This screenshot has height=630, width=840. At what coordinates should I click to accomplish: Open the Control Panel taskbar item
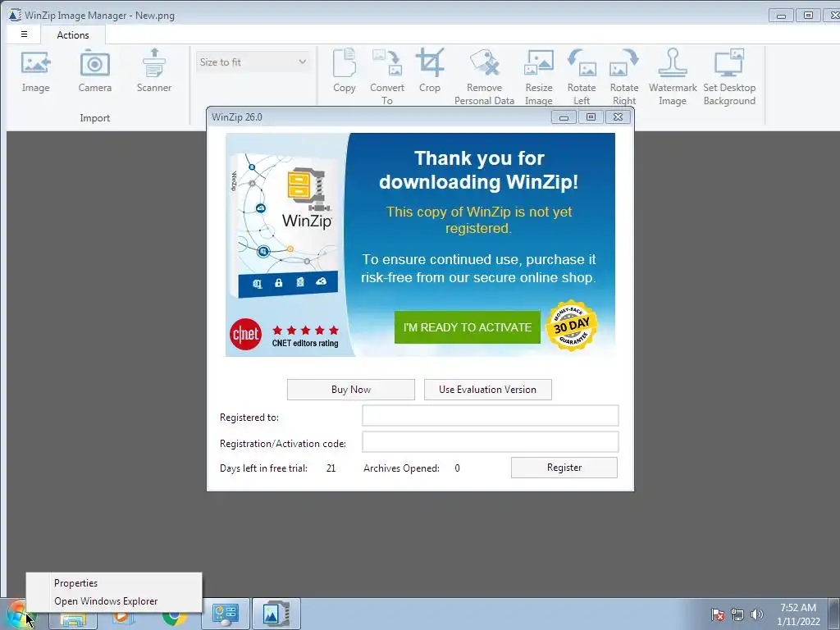[225, 614]
